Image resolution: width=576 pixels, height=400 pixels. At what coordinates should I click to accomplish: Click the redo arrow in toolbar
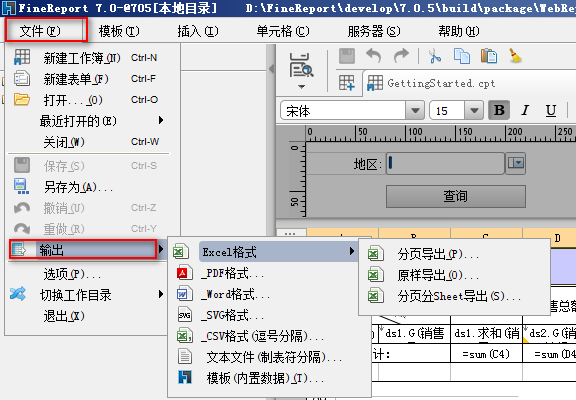pos(401,56)
